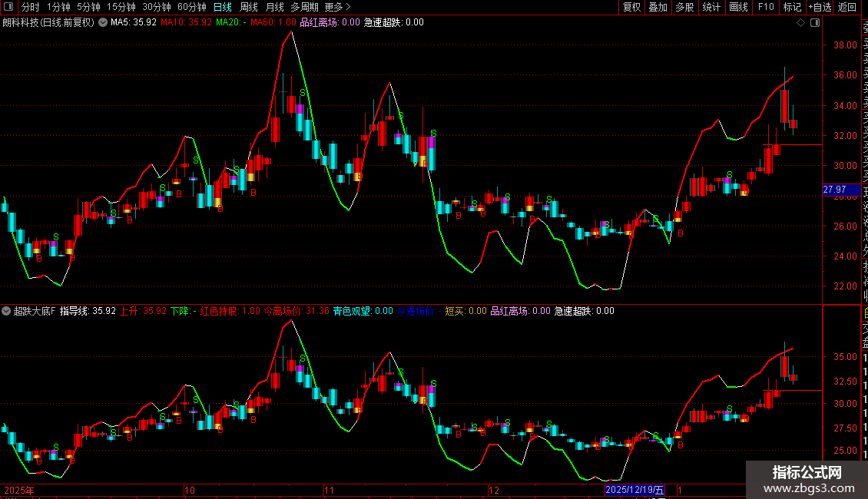
Task: Open the 多股 multi-stock view
Action: [x=684, y=7]
